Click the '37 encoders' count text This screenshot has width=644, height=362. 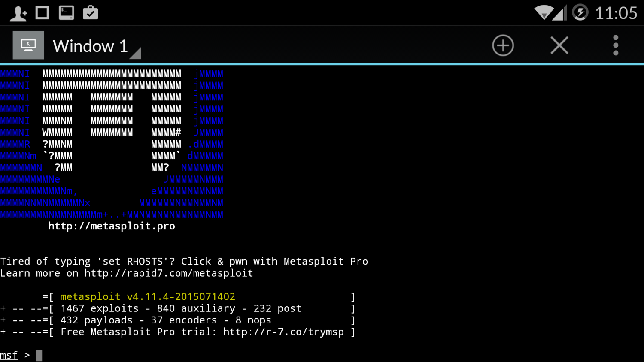tap(184, 320)
